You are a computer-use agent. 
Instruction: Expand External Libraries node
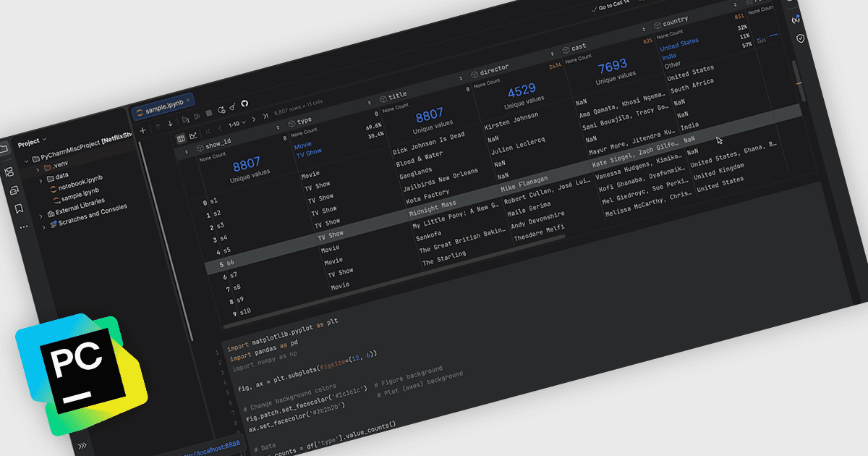tap(41, 216)
